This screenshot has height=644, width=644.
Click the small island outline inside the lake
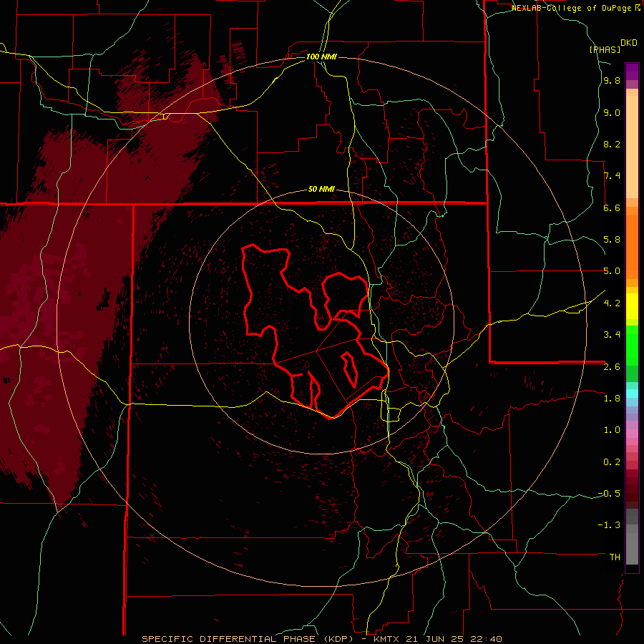click(349, 369)
